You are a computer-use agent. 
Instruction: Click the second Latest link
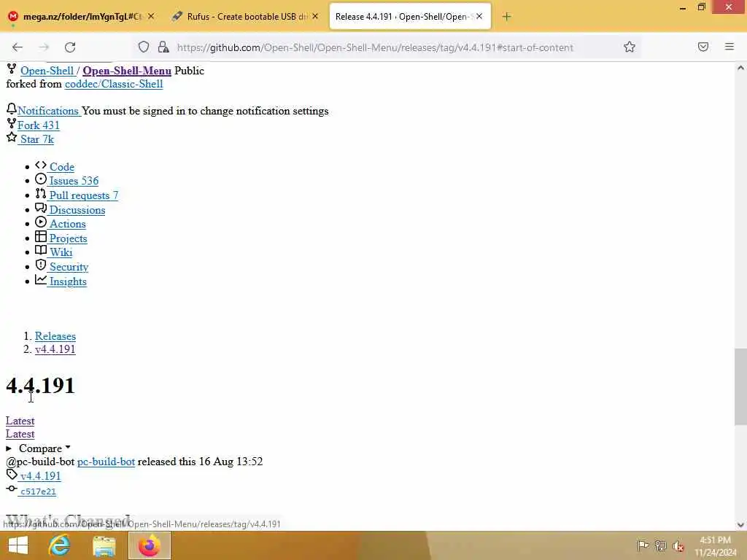(20, 435)
